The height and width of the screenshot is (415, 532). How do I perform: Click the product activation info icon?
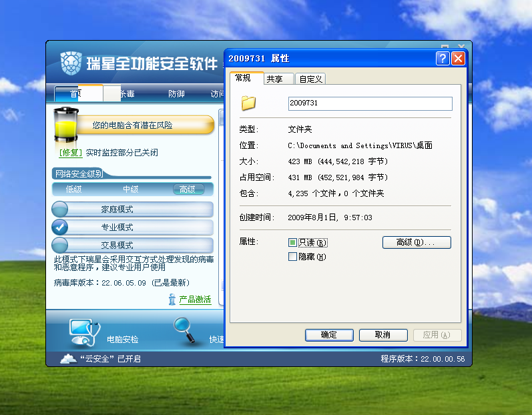[172, 300]
